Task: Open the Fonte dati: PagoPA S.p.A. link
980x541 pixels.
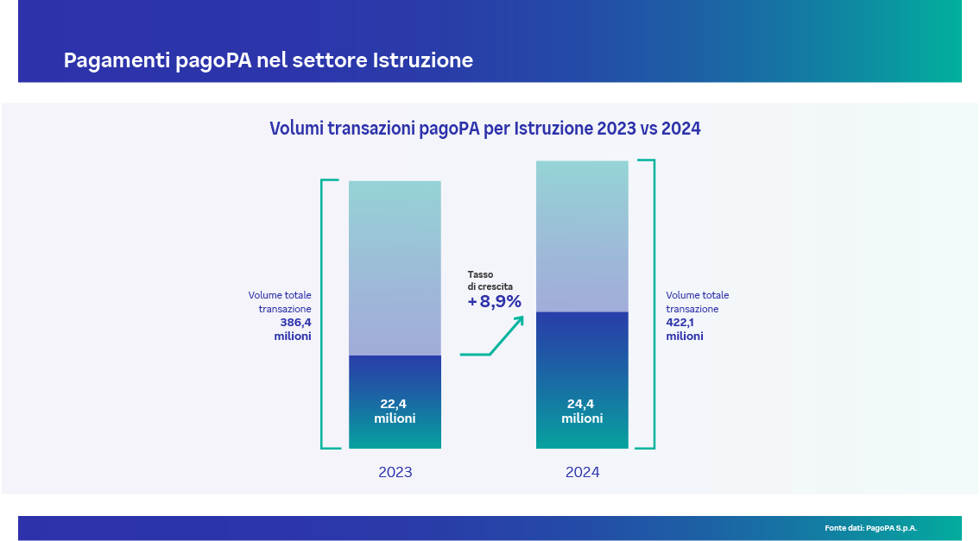Action: click(872, 526)
